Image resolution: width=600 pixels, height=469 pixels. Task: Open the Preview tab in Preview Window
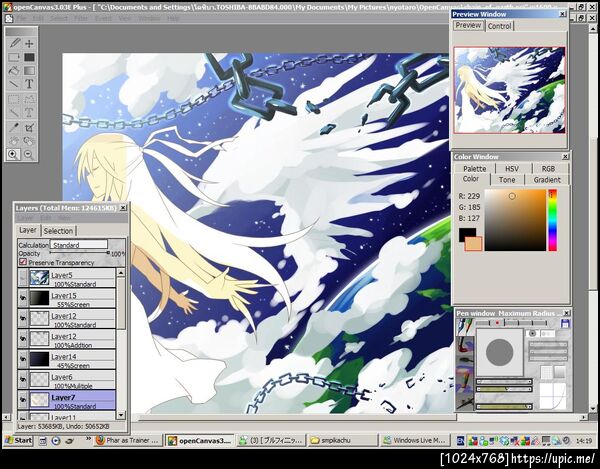[x=468, y=25]
